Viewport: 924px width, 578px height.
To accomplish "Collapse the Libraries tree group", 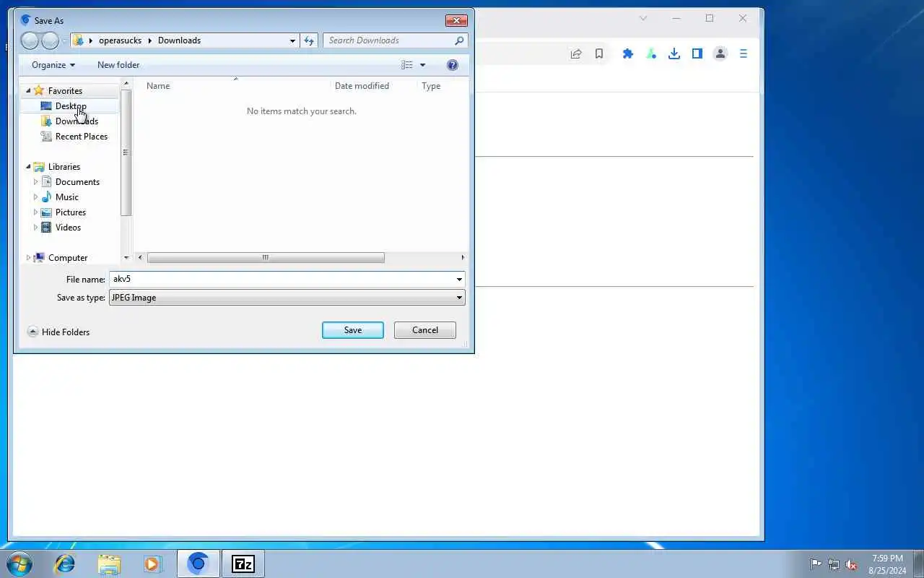I will point(29,167).
